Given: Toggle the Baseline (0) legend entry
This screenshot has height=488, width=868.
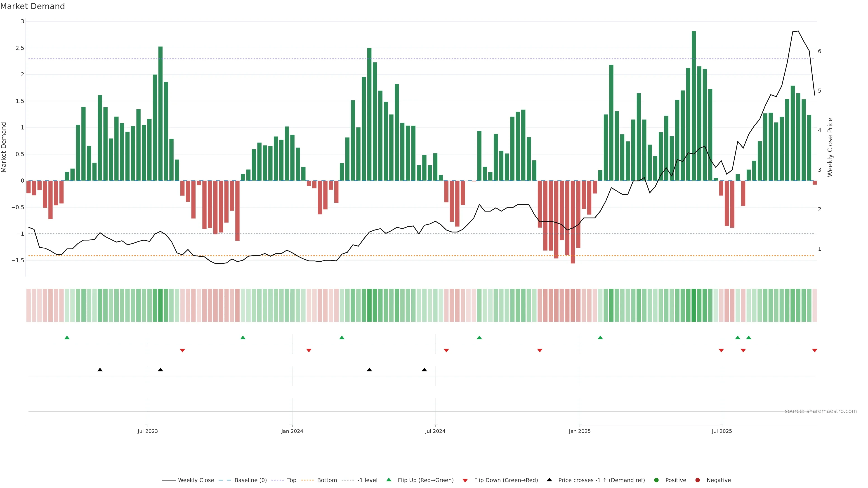Looking at the screenshot, I should click(x=250, y=480).
